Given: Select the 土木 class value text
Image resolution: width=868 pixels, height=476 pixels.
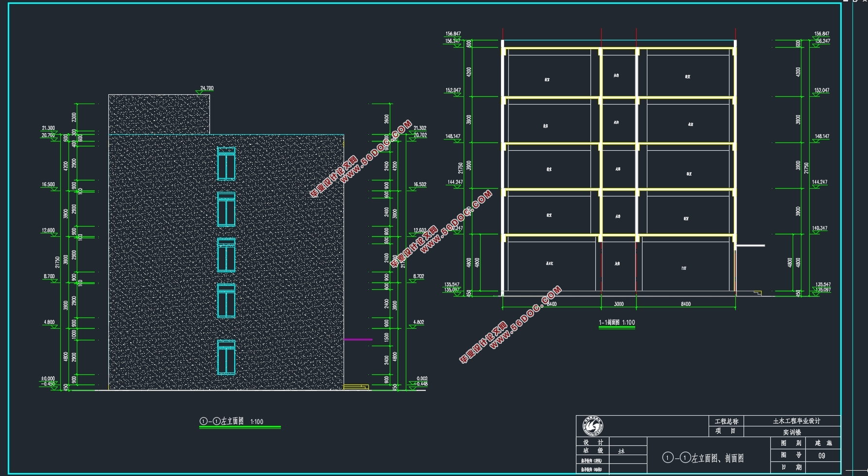Looking at the screenshot, I should pyautogui.click(x=621, y=451).
